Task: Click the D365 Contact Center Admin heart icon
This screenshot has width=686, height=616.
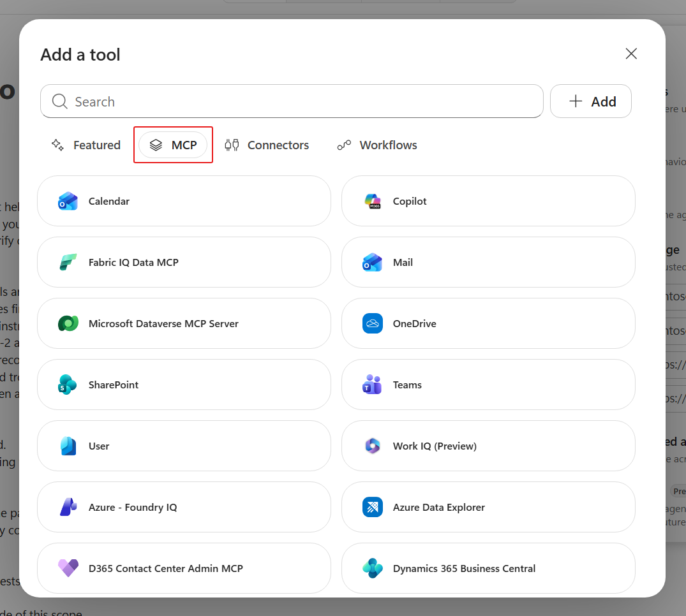Action: point(68,568)
